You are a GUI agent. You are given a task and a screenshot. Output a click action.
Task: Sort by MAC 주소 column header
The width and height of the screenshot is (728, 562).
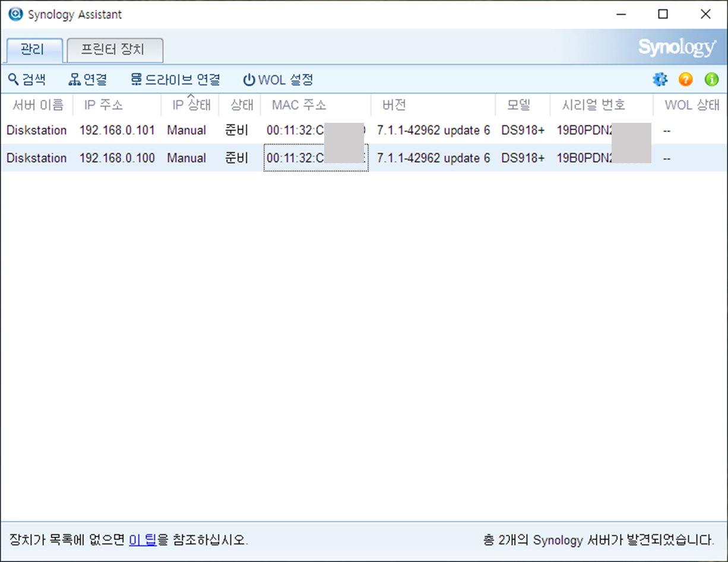coord(316,105)
